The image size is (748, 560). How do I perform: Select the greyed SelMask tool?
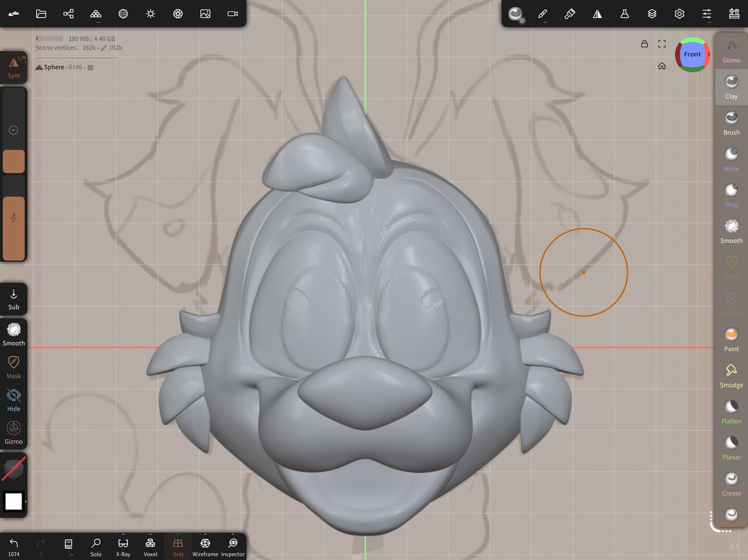point(731,303)
